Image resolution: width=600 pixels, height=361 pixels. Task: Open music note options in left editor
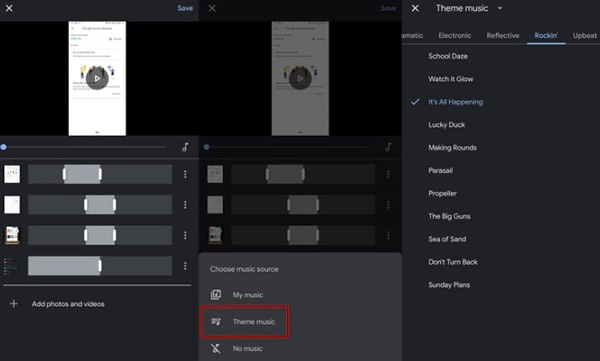click(x=185, y=147)
